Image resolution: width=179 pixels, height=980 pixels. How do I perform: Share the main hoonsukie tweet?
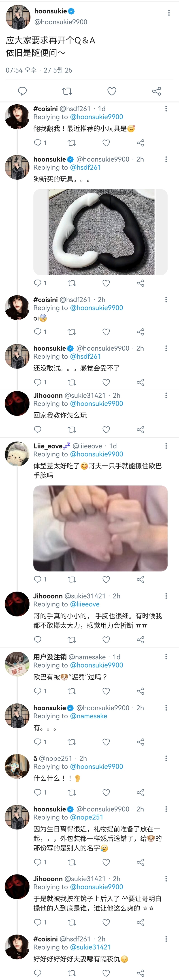pos(157,91)
